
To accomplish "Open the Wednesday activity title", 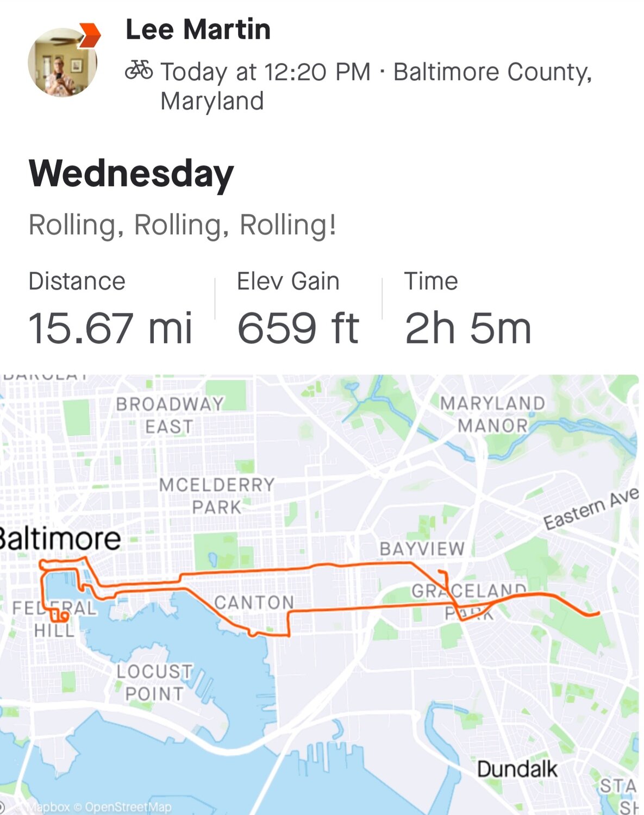I will pyautogui.click(x=131, y=174).
